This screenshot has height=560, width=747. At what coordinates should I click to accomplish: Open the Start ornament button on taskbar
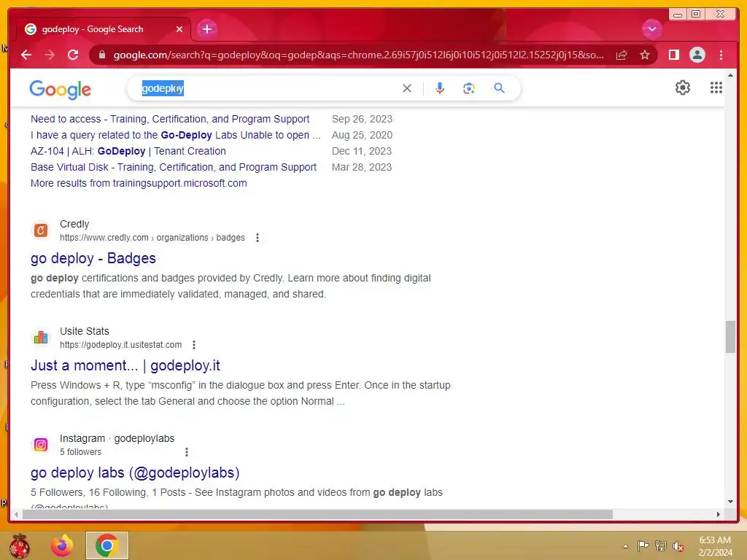20,545
